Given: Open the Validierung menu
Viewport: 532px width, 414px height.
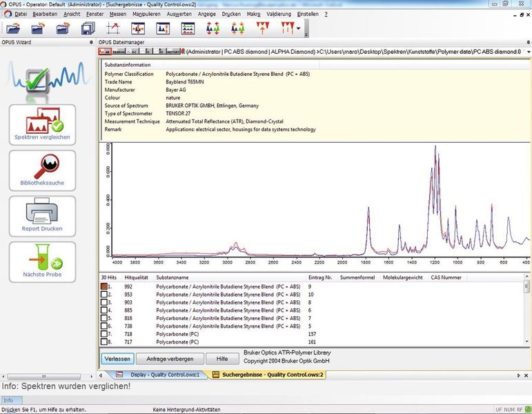Looking at the screenshot, I should 279,14.
